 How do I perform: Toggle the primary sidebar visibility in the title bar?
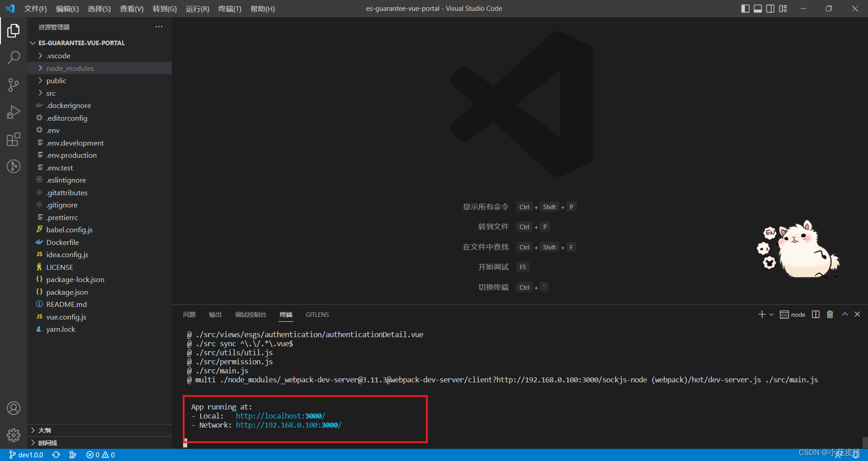point(745,8)
